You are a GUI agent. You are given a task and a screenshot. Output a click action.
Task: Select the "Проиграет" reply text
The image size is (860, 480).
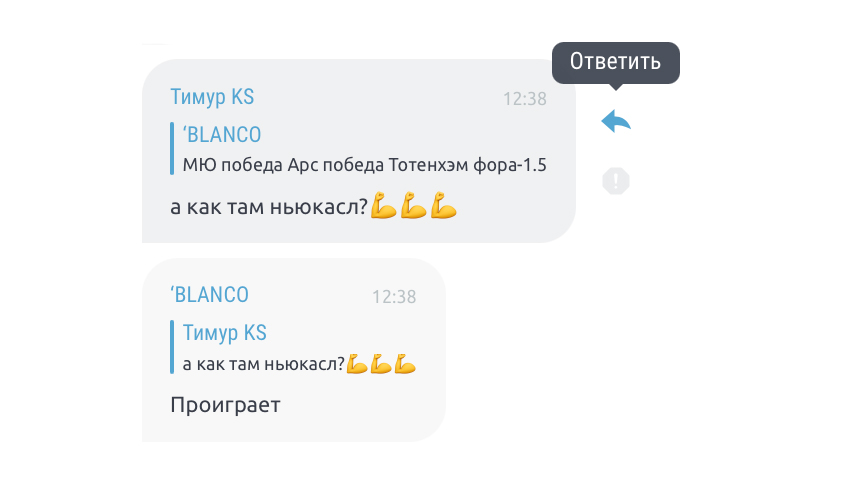225,405
